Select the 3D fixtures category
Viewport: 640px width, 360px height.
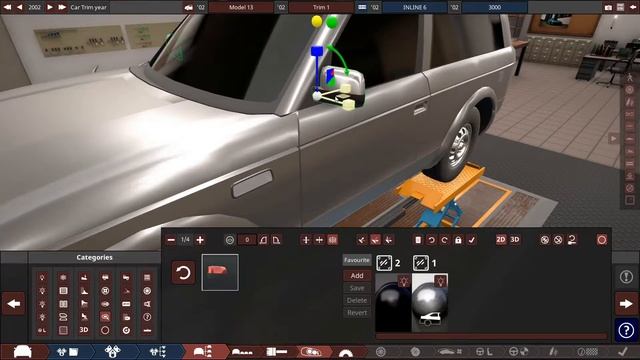[x=84, y=330]
